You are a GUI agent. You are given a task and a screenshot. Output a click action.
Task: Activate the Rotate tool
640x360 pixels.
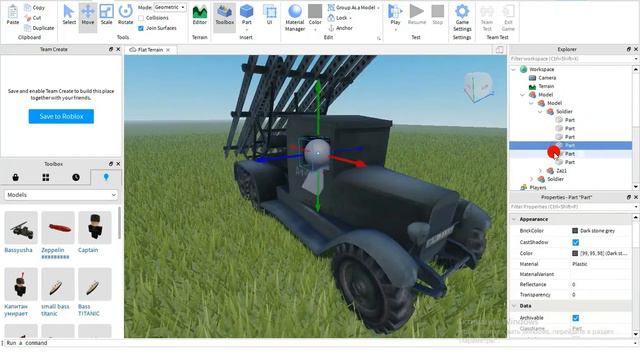(125, 15)
